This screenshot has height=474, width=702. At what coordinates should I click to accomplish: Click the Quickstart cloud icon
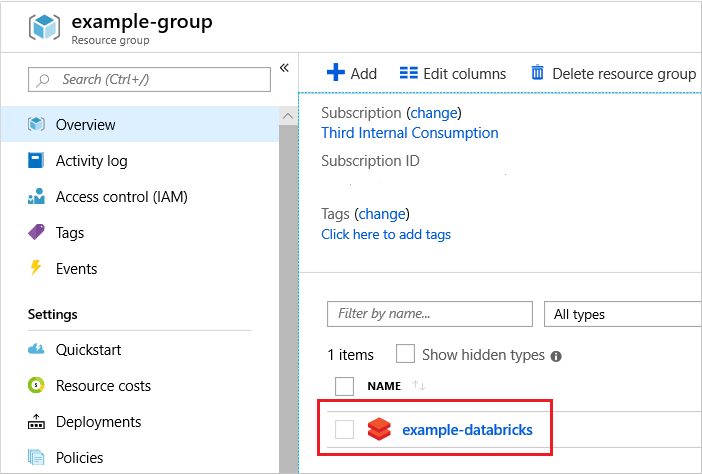pos(37,350)
